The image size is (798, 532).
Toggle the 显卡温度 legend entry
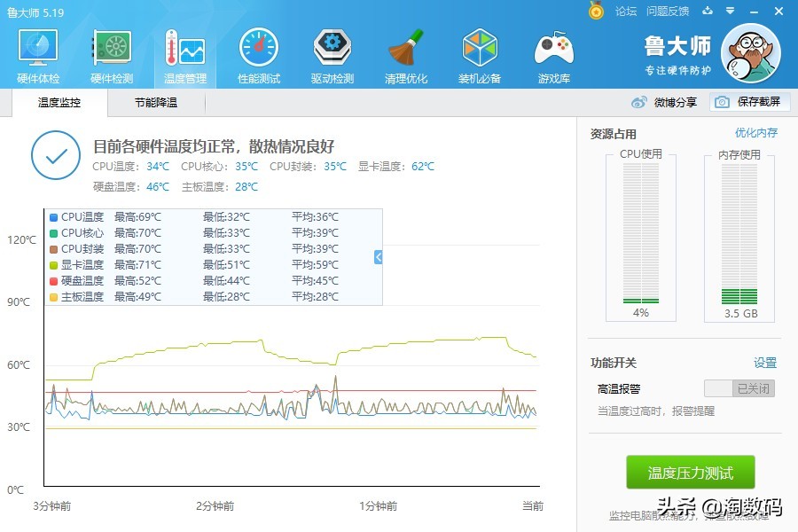[x=82, y=264]
